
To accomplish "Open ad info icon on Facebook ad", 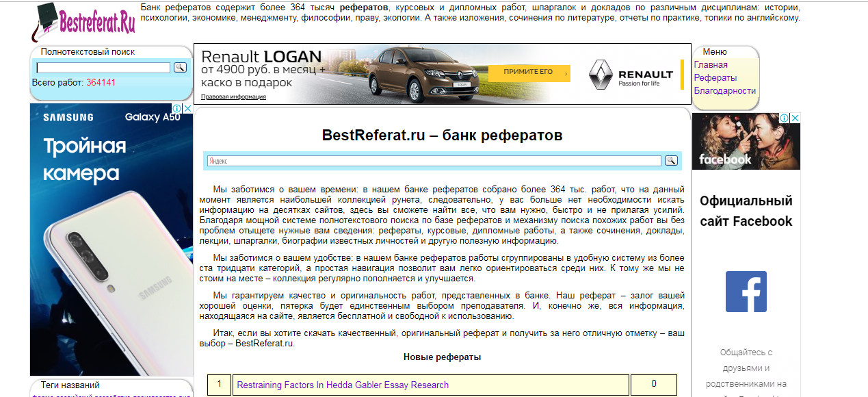I will coord(785,118).
